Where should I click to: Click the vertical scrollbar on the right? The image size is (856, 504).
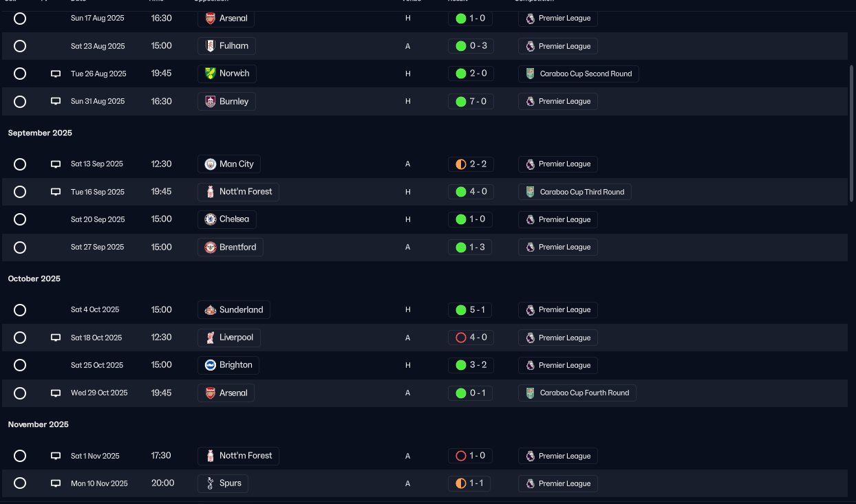pyautogui.click(x=852, y=134)
